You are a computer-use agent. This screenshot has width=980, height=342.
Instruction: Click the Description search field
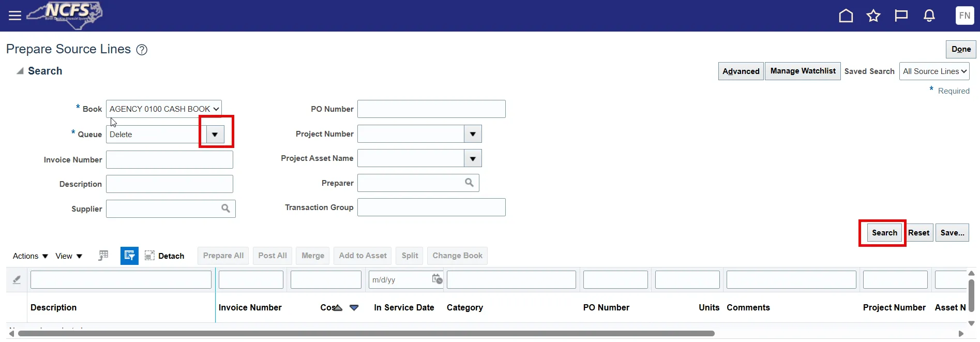(170, 184)
